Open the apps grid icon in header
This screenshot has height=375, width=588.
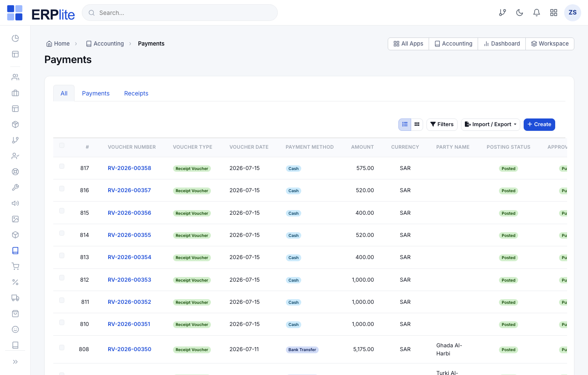[x=553, y=13]
